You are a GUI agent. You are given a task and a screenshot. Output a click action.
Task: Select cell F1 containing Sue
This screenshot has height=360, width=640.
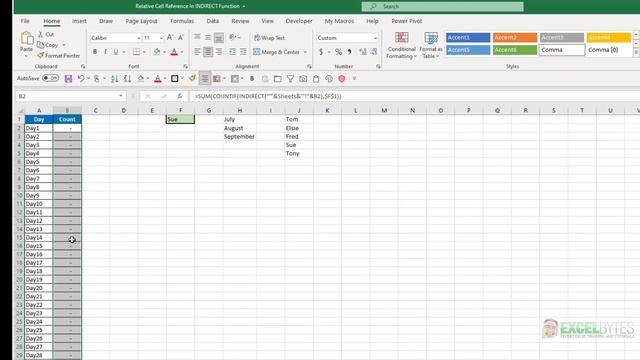click(180, 119)
